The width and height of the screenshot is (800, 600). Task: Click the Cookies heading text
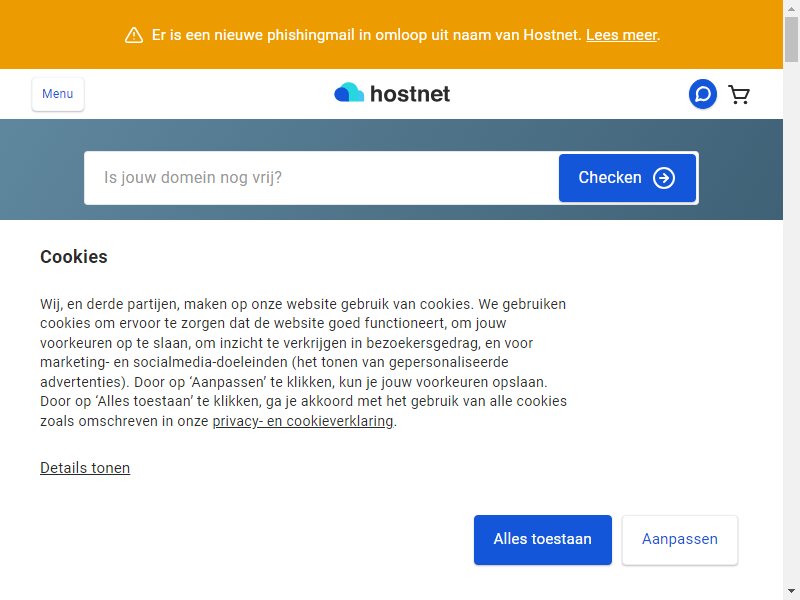(74, 257)
